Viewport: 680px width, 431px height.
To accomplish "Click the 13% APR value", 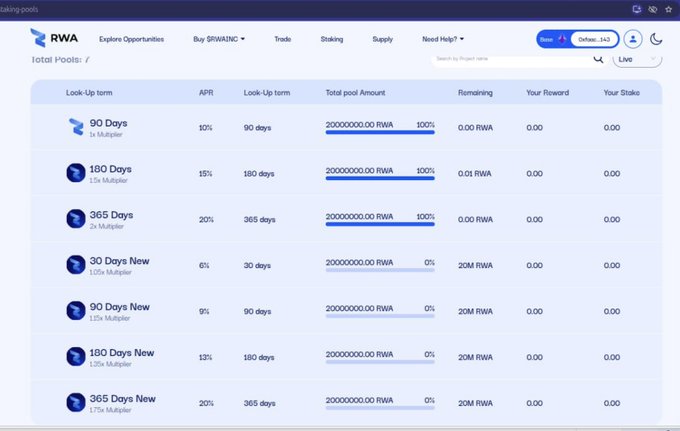I will 206,357.
